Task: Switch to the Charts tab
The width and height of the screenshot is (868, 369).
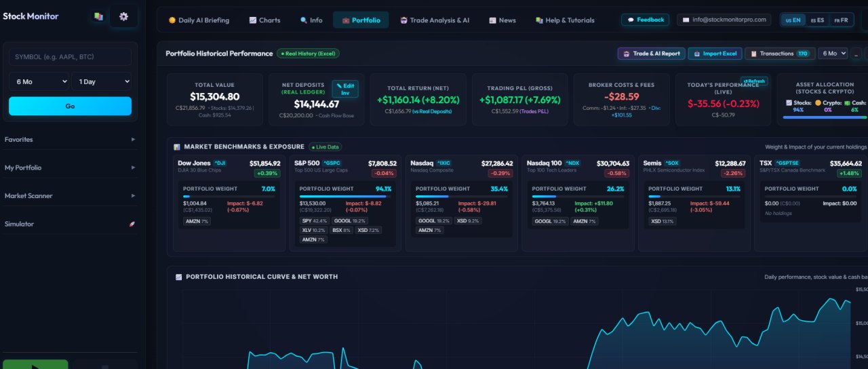Action: 264,20
